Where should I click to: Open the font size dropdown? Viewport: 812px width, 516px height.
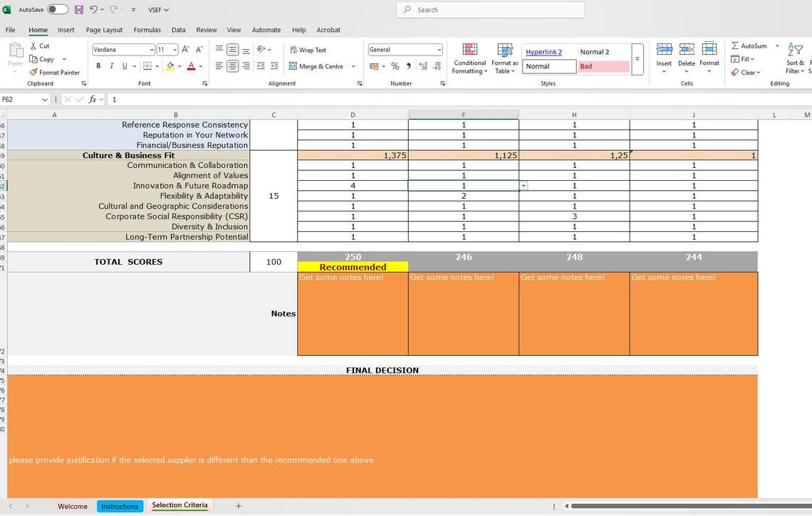(x=173, y=49)
